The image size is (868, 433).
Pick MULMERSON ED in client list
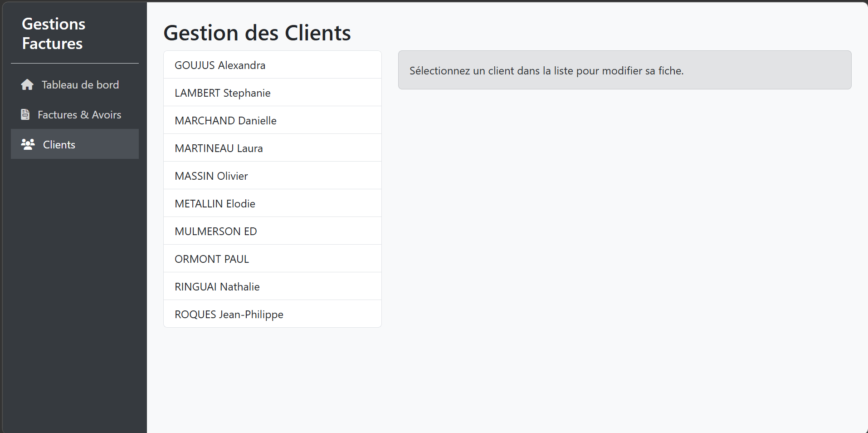(216, 231)
